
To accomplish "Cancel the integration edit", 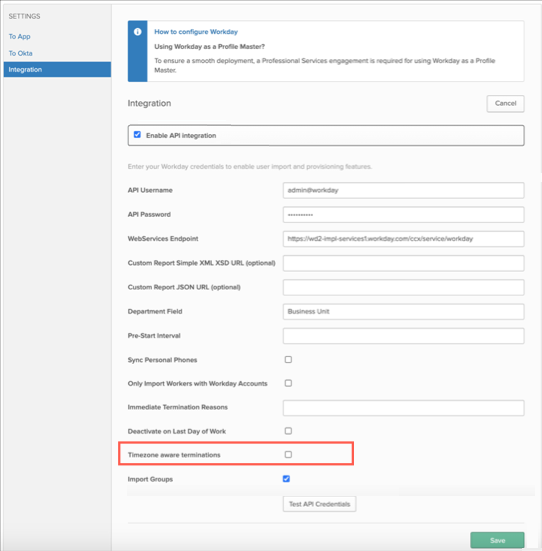I will tap(505, 104).
